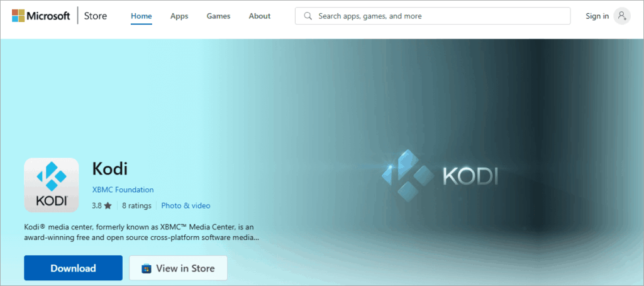Image resolution: width=644 pixels, height=286 pixels.
Task: Open the XBMC Foundation publisher link
Action: [x=123, y=190]
